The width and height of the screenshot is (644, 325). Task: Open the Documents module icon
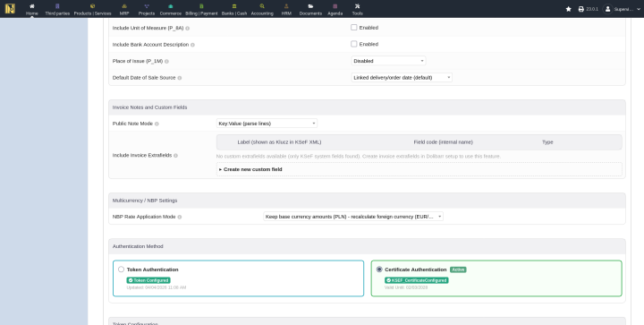[x=310, y=6]
